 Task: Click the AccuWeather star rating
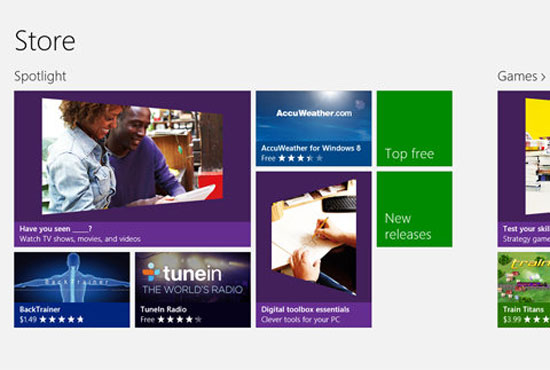[x=301, y=158]
